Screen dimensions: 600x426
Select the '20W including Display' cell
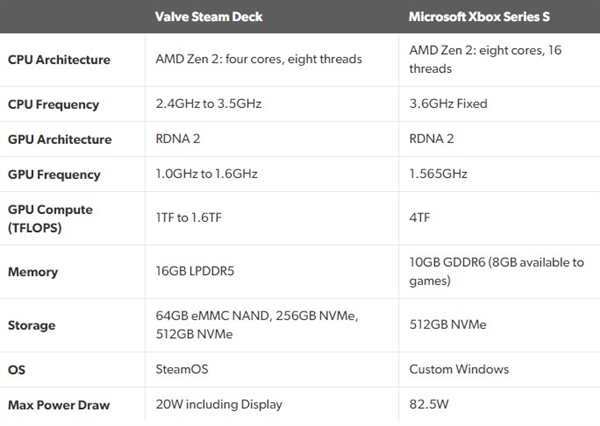pos(219,404)
